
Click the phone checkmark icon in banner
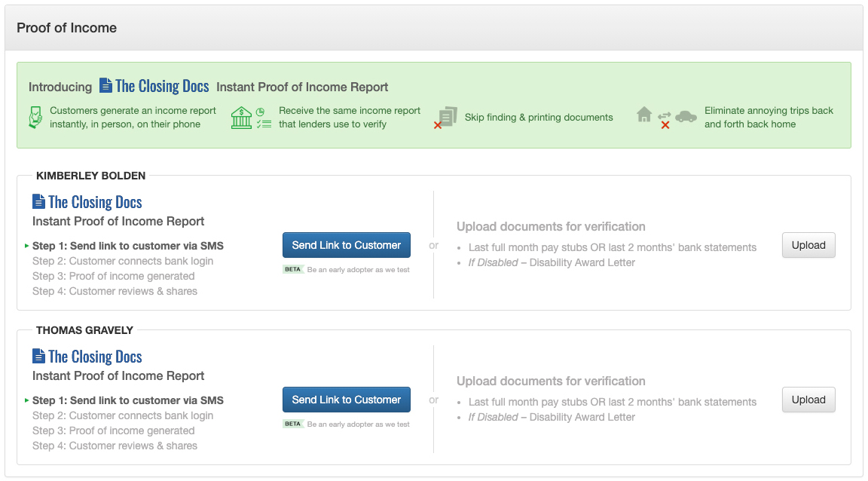pyautogui.click(x=35, y=118)
